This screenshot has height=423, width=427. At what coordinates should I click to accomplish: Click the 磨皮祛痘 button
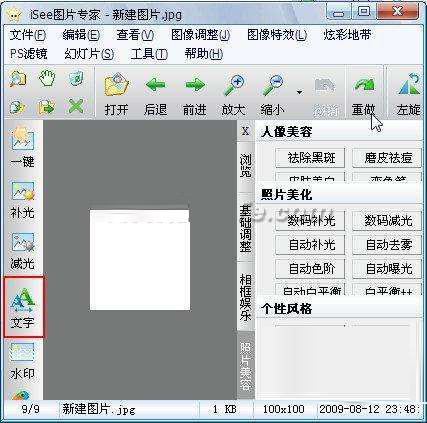click(x=387, y=158)
